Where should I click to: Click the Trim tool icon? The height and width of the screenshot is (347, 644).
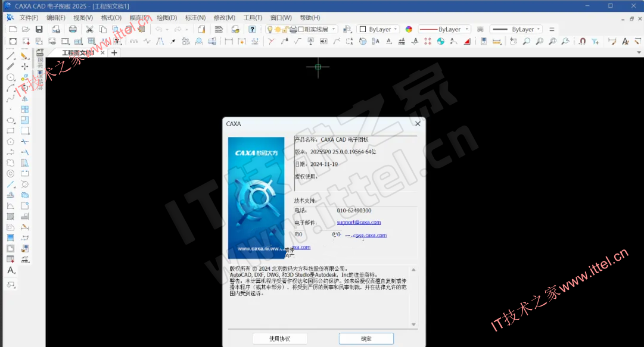point(24,142)
